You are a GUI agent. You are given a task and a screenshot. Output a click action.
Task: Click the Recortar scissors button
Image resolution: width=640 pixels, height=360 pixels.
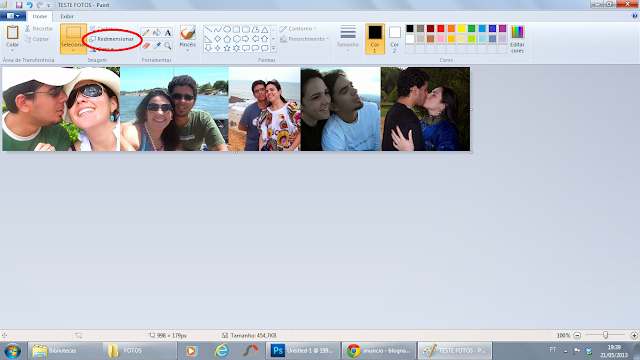(x=39, y=29)
